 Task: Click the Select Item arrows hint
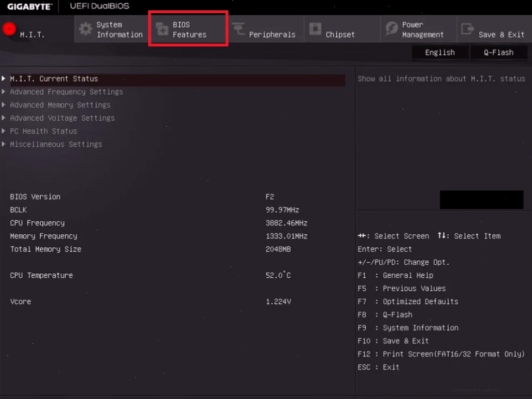point(469,236)
